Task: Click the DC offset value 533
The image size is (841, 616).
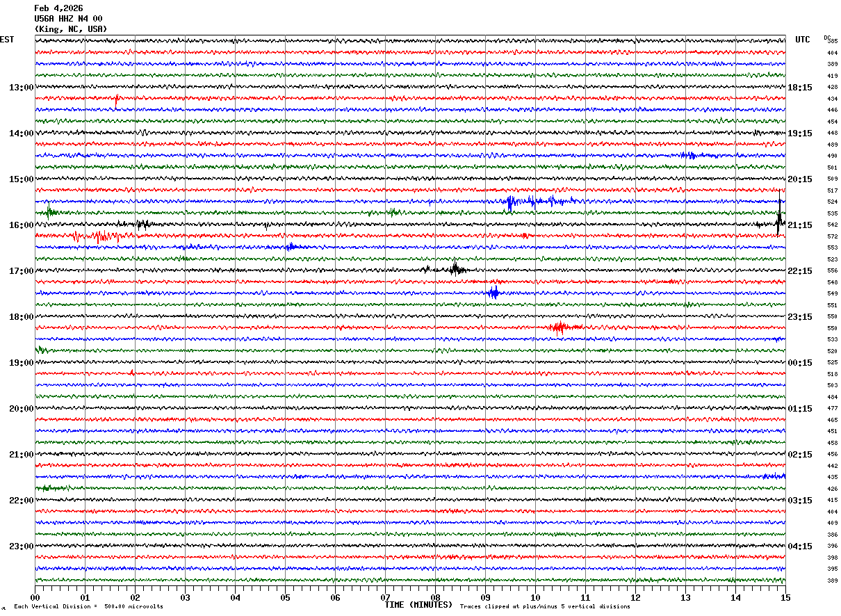Action: [832, 340]
